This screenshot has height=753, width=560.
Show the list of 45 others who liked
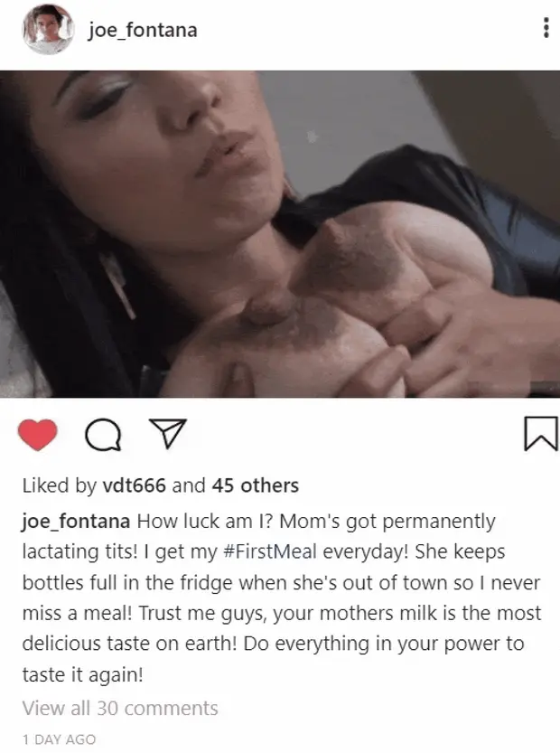(256, 485)
